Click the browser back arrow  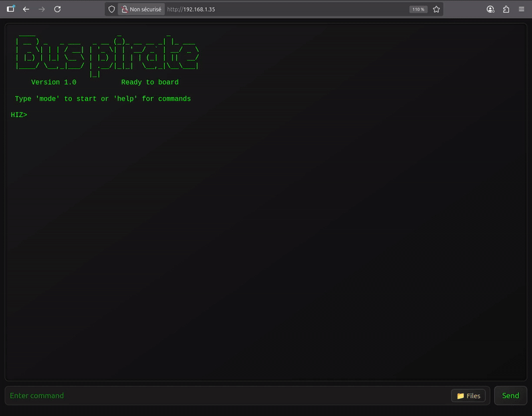tap(26, 9)
